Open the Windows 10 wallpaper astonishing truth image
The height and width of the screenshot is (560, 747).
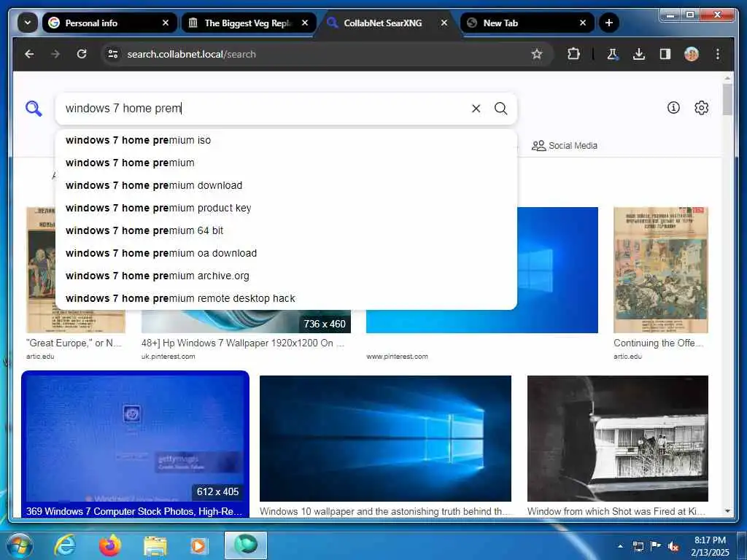click(385, 438)
